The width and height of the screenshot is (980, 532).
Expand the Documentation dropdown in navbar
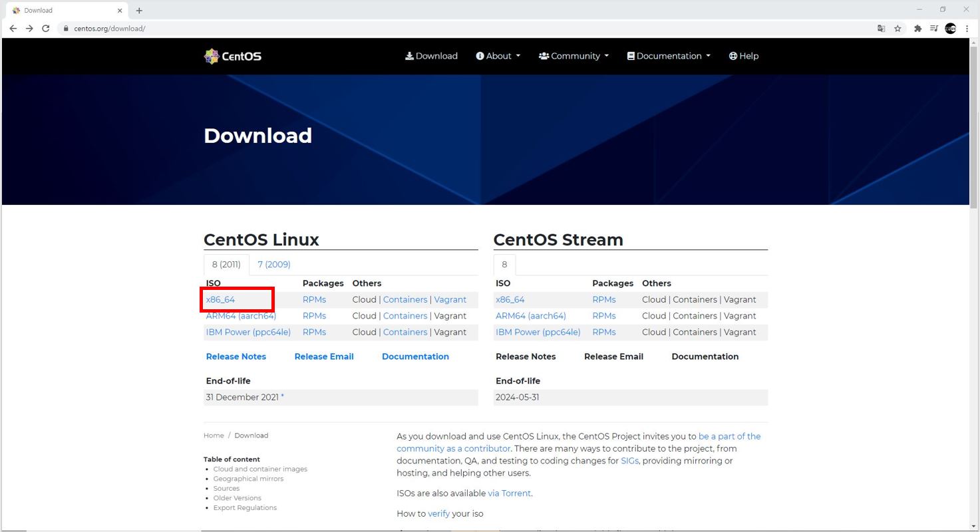pyautogui.click(x=669, y=56)
